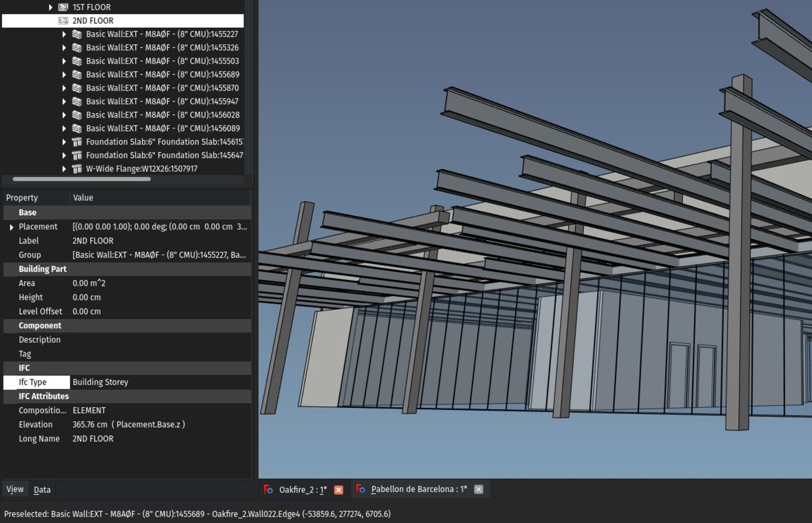Close the Pabellon de Barcelona tab
The width and height of the screenshot is (812, 523).
coord(478,490)
